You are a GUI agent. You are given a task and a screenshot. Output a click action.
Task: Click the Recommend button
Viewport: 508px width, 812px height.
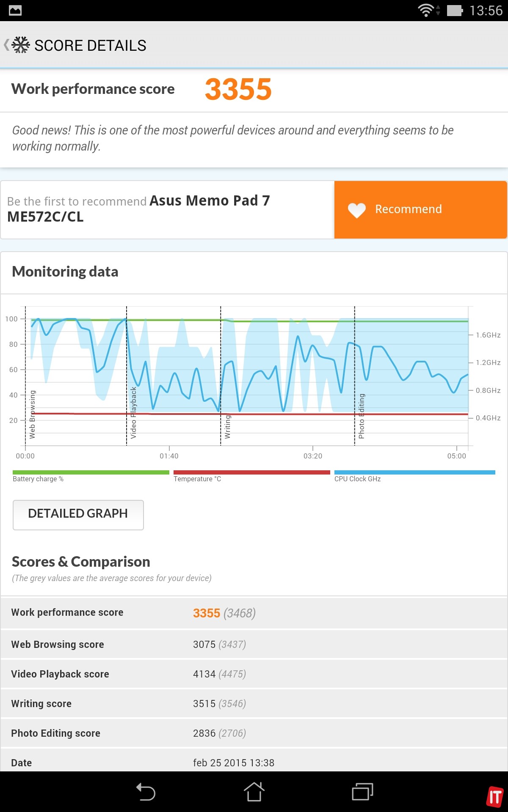coord(420,210)
